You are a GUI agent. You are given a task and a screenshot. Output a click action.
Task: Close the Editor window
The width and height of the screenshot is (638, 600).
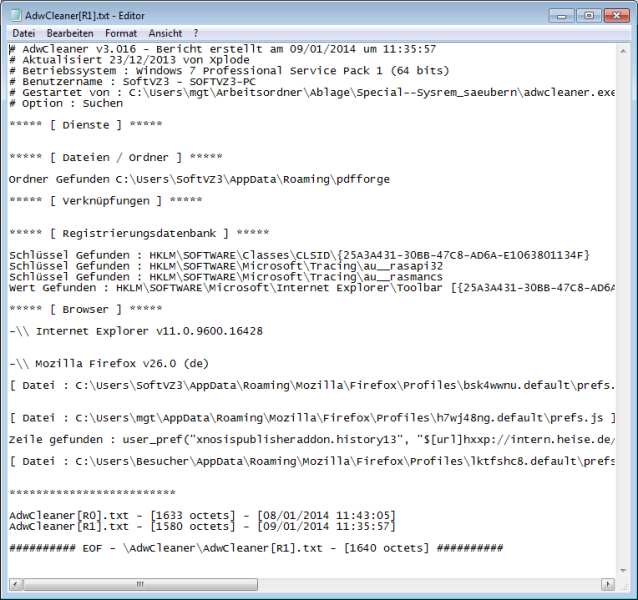[616, 16]
